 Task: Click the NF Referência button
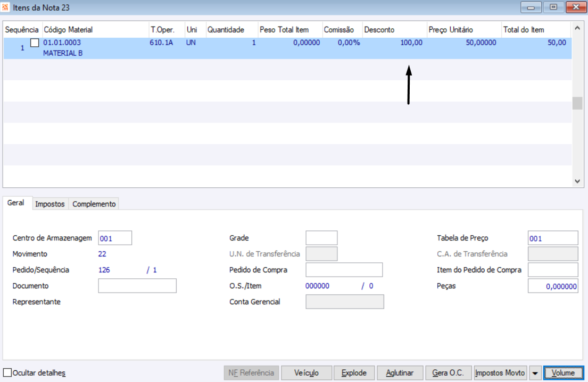click(x=251, y=373)
